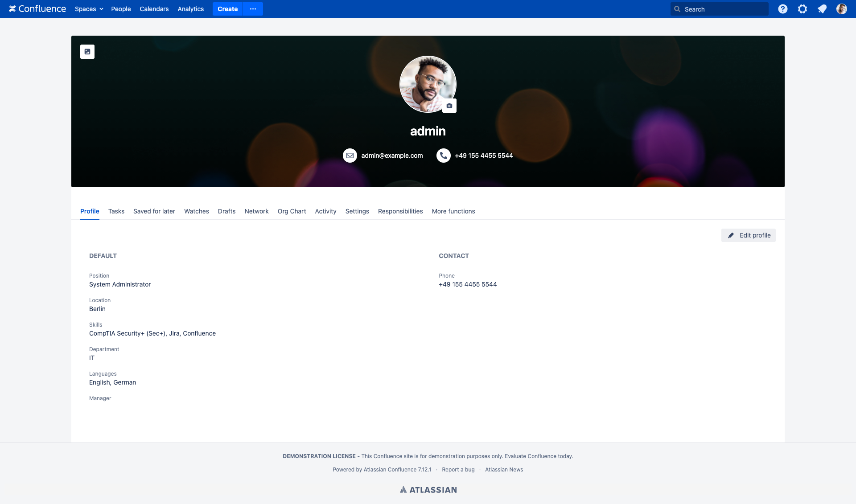Click the change cover image icon
This screenshot has height=504, width=856.
tap(87, 51)
